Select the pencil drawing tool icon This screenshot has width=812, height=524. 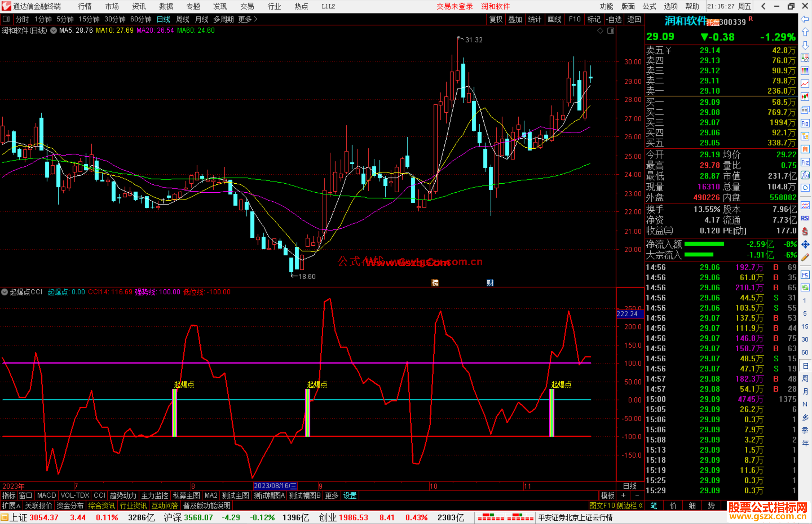tap(805, 257)
